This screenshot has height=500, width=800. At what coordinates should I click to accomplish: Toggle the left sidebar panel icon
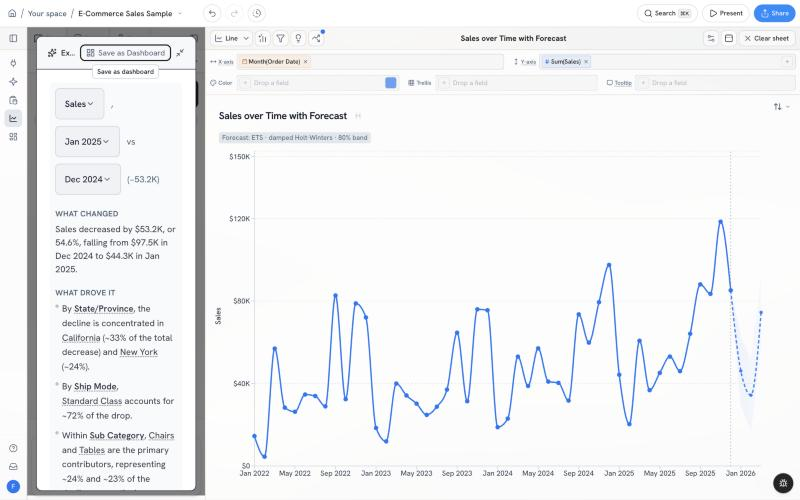(x=13, y=38)
